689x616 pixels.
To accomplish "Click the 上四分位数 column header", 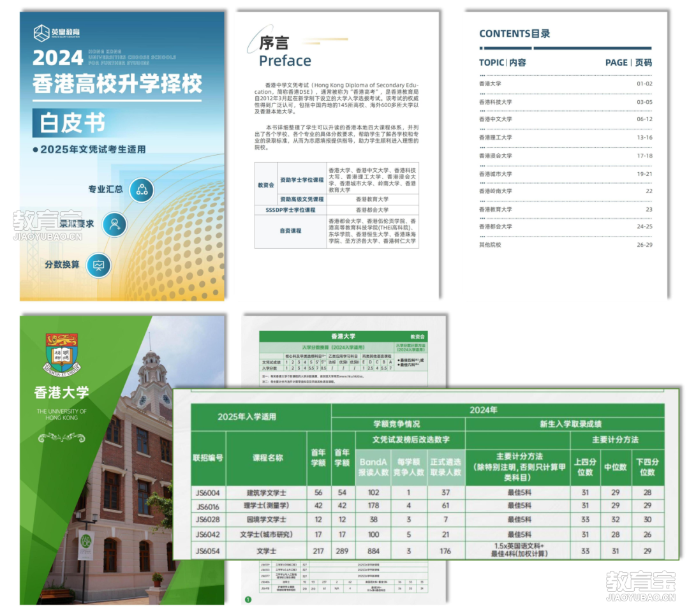I will point(585,467).
